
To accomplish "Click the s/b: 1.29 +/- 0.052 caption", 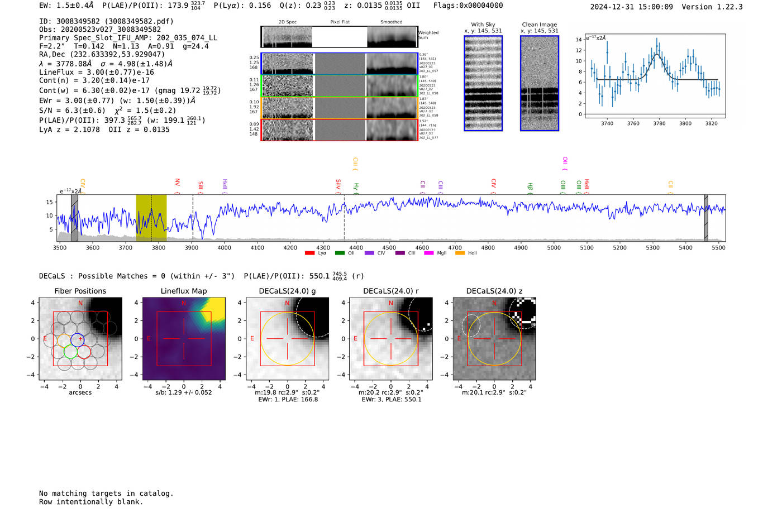I will [184, 392].
